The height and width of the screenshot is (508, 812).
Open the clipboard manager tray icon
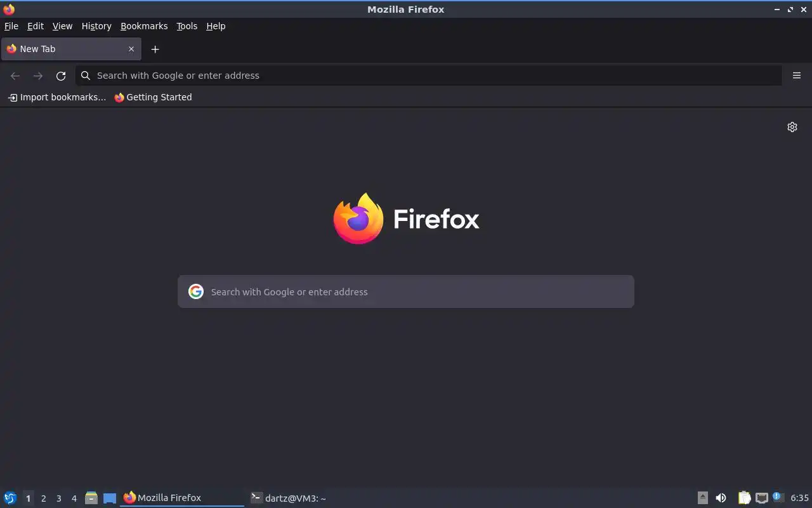pyautogui.click(x=744, y=498)
